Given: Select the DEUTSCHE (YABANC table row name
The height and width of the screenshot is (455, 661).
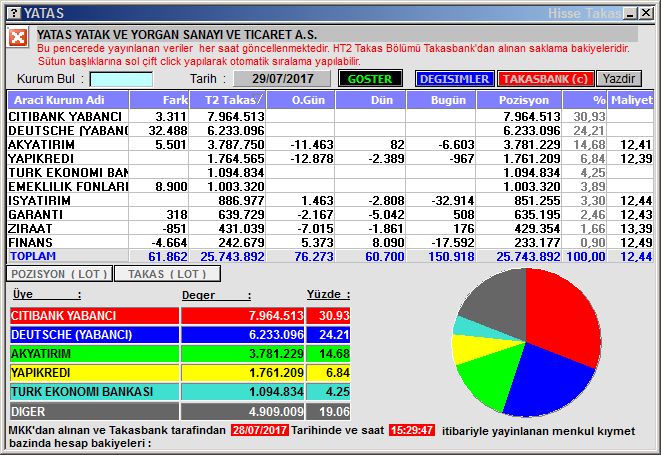Looking at the screenshot, I should (68, 131).
